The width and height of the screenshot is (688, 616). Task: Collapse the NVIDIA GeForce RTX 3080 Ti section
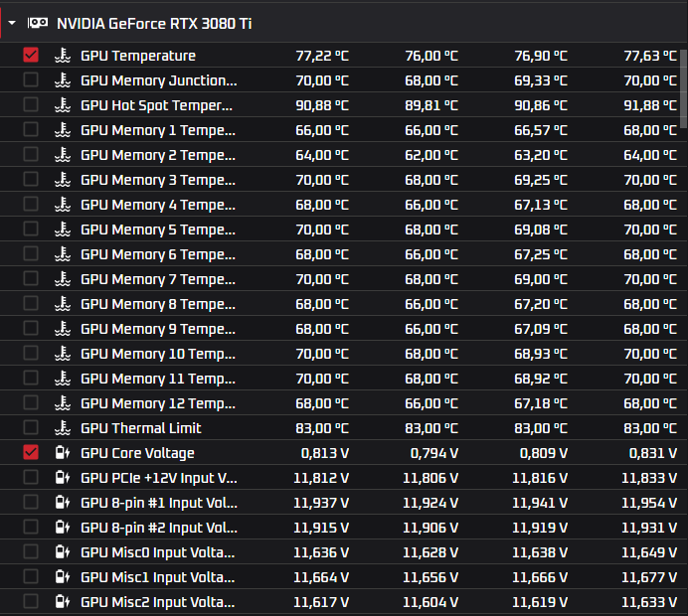tap(12, 23)
